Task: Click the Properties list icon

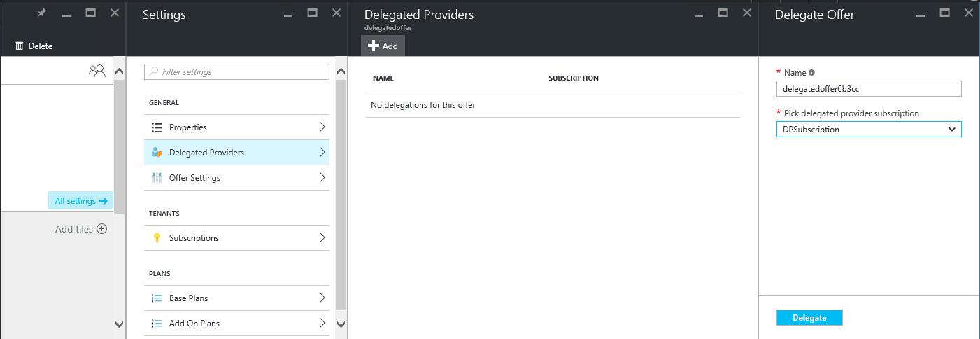Action: click(157, 127)
